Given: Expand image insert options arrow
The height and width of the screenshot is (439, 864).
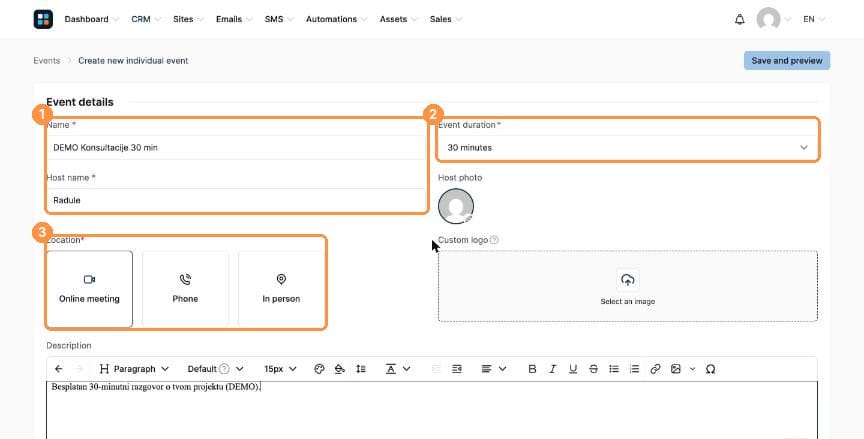Looking at the screenshot, I should pos(693,369).
